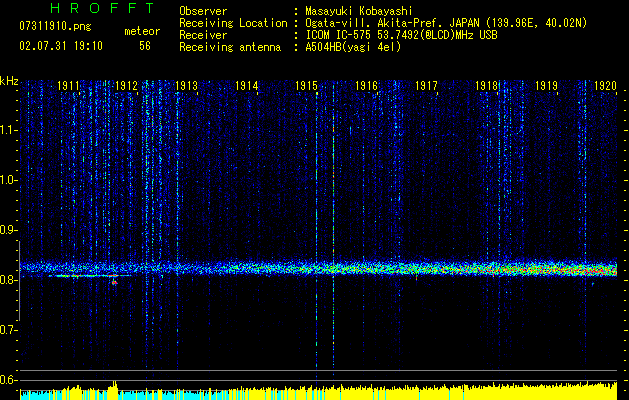Screen dimensions: 629x400
Task: Click the date stamp 02.07.31 19:10
Action: click(61, 46)
